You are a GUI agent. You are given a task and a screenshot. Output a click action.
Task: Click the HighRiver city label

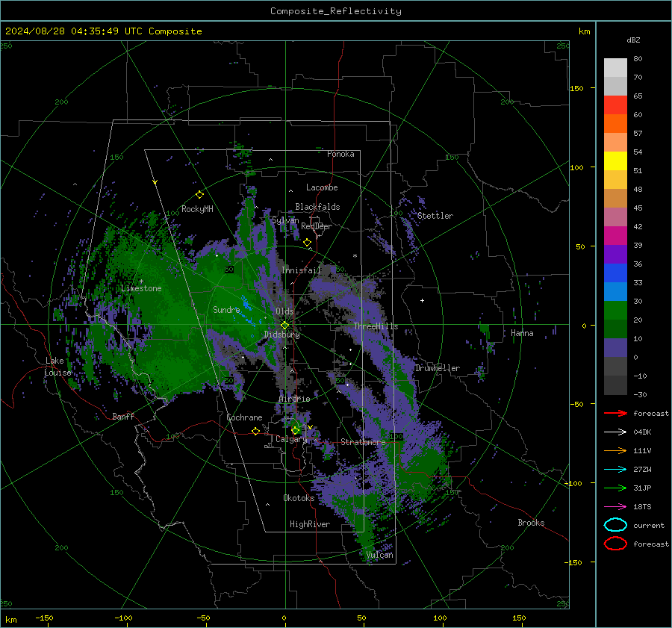pos(310,524)
